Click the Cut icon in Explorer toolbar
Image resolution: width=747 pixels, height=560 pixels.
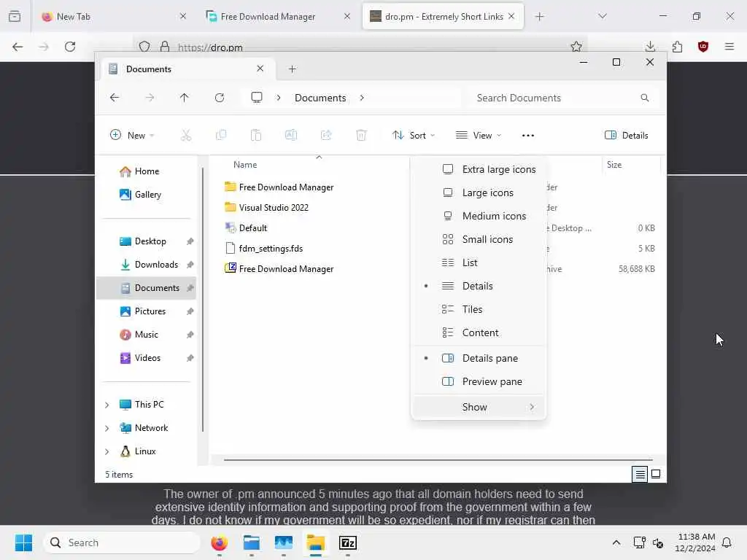click(x=186, y=136)
